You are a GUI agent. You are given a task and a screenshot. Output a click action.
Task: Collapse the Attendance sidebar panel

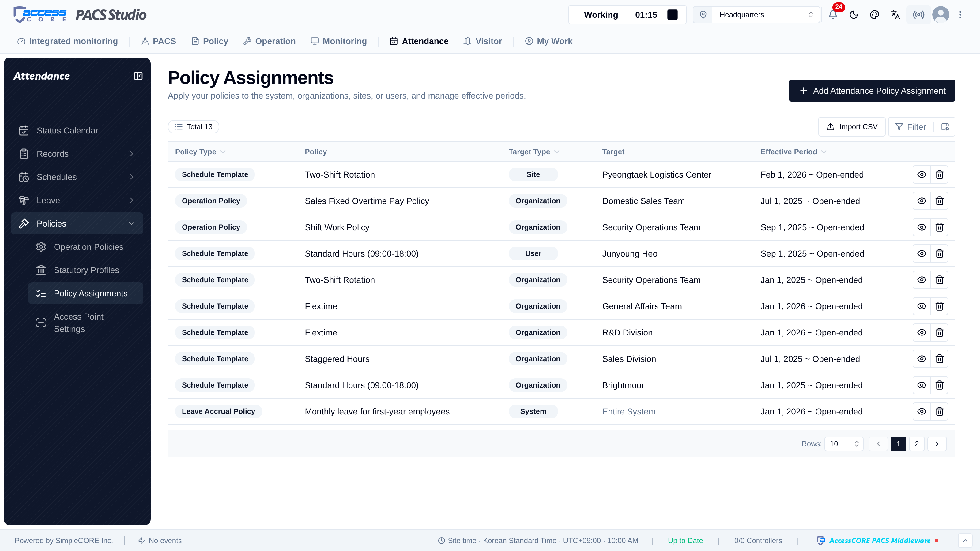point(138,76)
